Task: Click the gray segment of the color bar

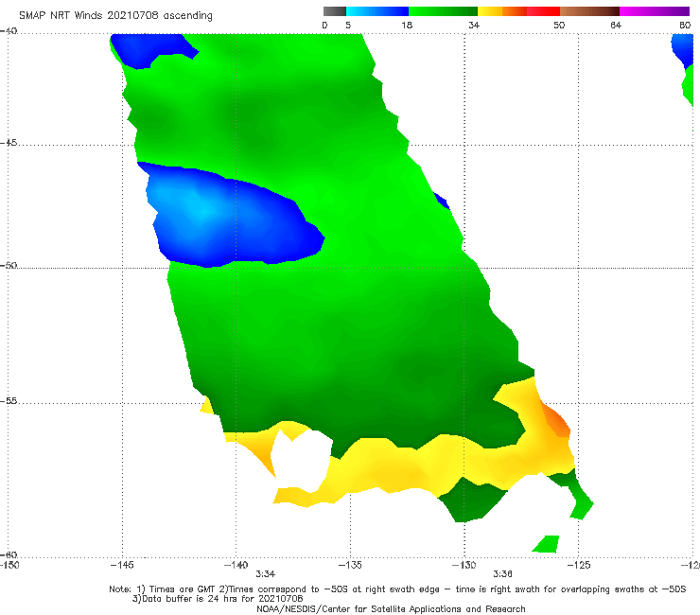Action: pos(335,11)
